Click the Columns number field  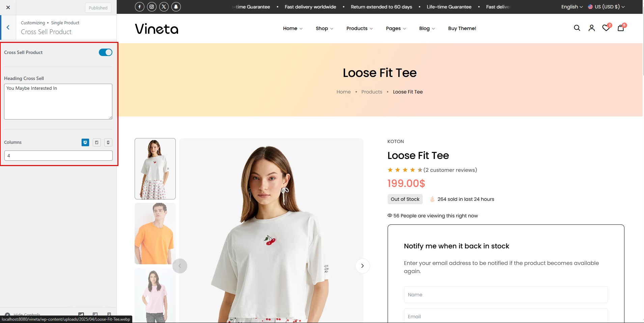pyautogui.click(x=58, y=156)
